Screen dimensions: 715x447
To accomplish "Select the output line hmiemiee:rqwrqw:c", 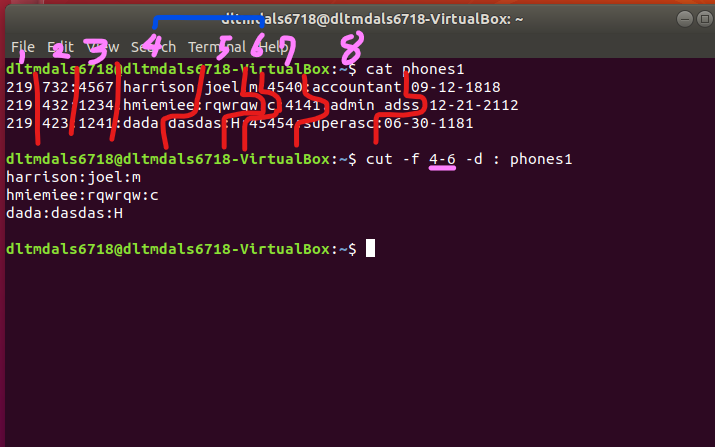I will click(83, 195).
